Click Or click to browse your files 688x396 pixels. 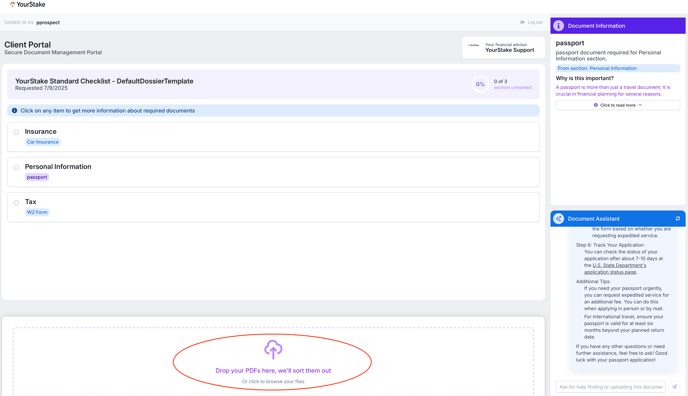pyautogui.click(x=273, y=382)
